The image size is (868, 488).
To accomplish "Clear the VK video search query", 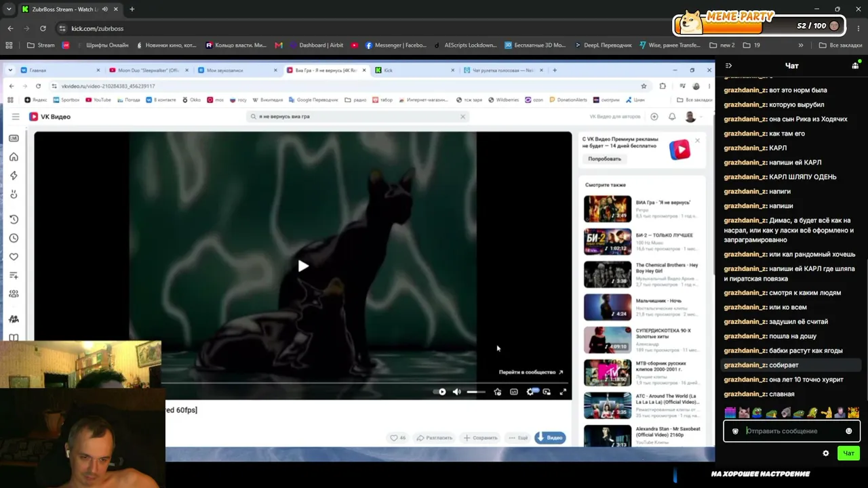I will (462, 117).
